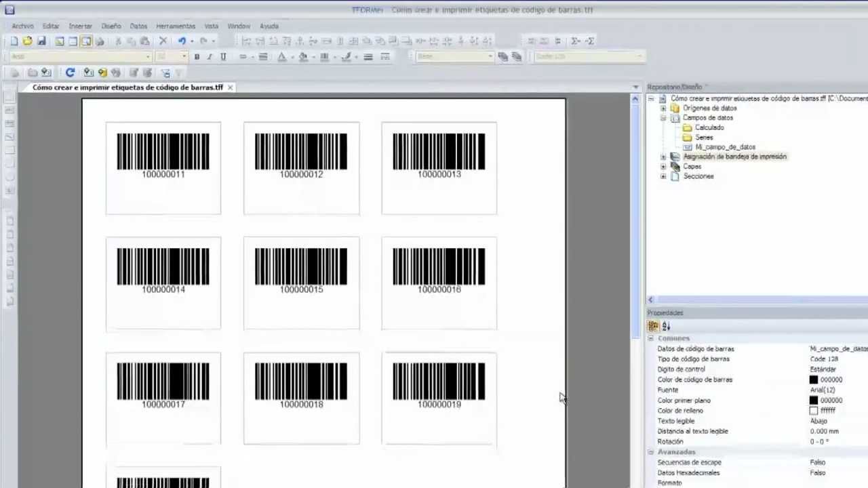
Task: Click the second Sigma icon on the toolbar
Action: click(590, 41)
